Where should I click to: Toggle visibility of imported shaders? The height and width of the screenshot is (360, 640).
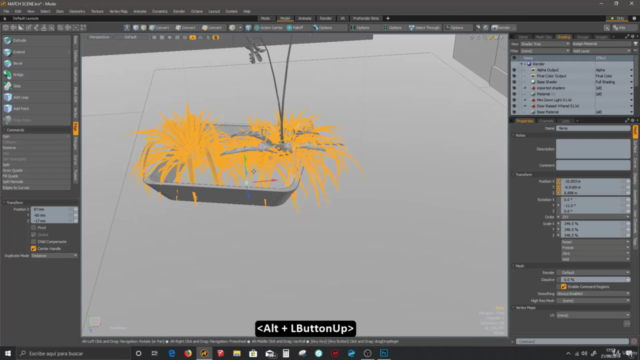pyautogui.click(x=514, y=88)
